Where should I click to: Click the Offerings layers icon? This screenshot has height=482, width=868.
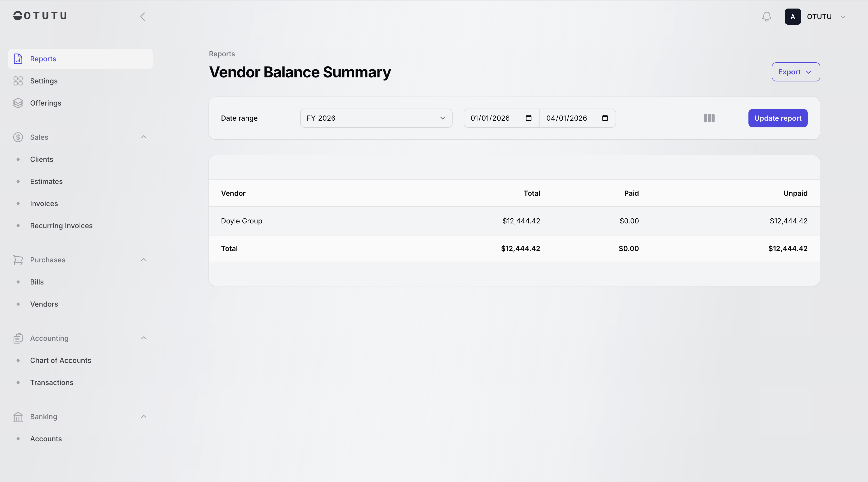pos(18,103)
